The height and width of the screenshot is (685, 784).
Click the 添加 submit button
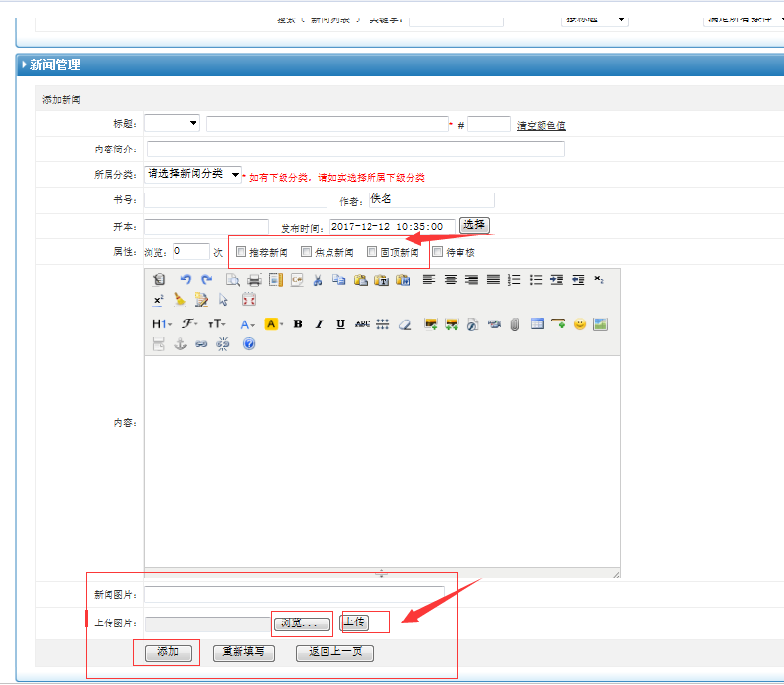pos(167,652)
